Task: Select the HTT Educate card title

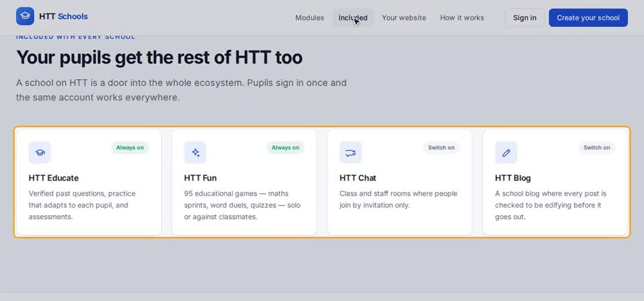Action: pos(54,178)
